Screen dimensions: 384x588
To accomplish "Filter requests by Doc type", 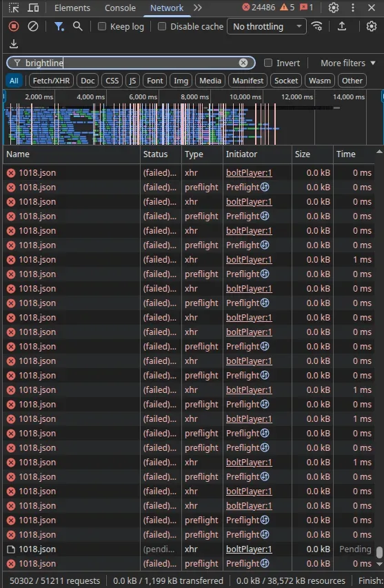I will [88, 81].
